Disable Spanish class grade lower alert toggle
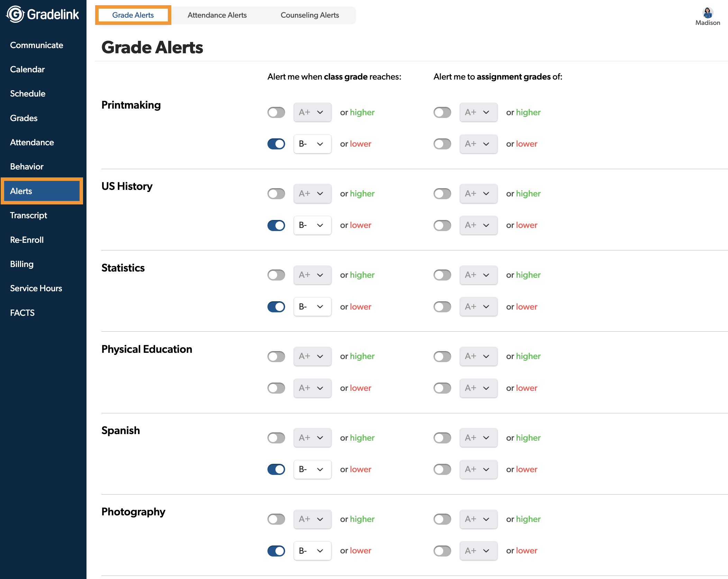 click(276, 469)
